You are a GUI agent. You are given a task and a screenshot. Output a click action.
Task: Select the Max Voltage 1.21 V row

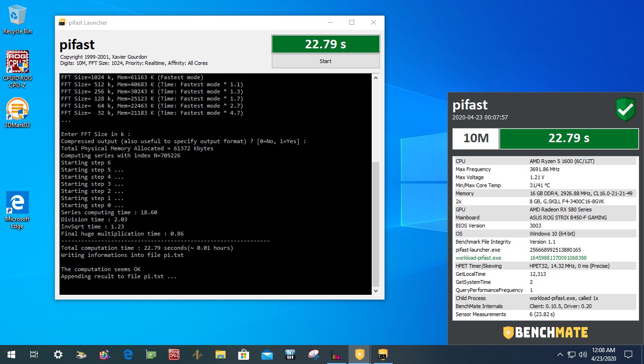point(545,177)
